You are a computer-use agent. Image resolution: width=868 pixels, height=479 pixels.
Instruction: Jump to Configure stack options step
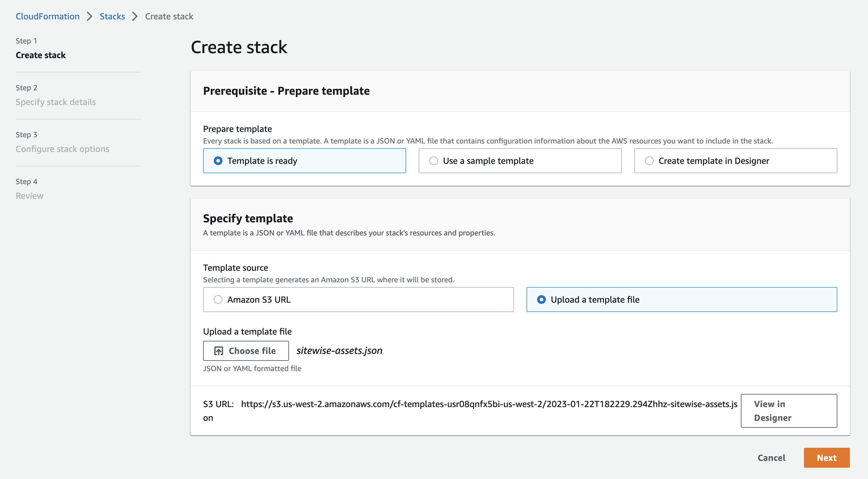(62, 149)
